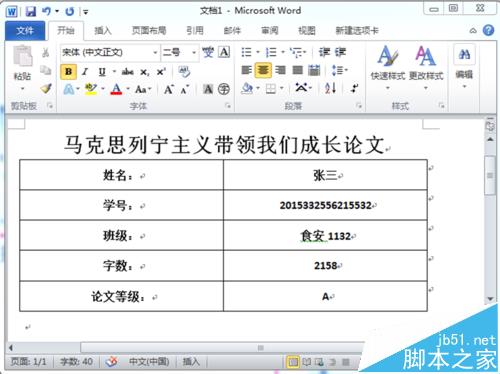500x374 pixels.
Task: Toggle Bold formatting
Action: [x=69, y=72]
